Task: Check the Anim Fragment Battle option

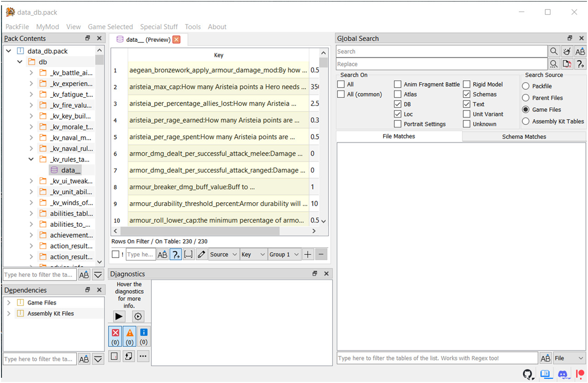Action: pos(398,85)
